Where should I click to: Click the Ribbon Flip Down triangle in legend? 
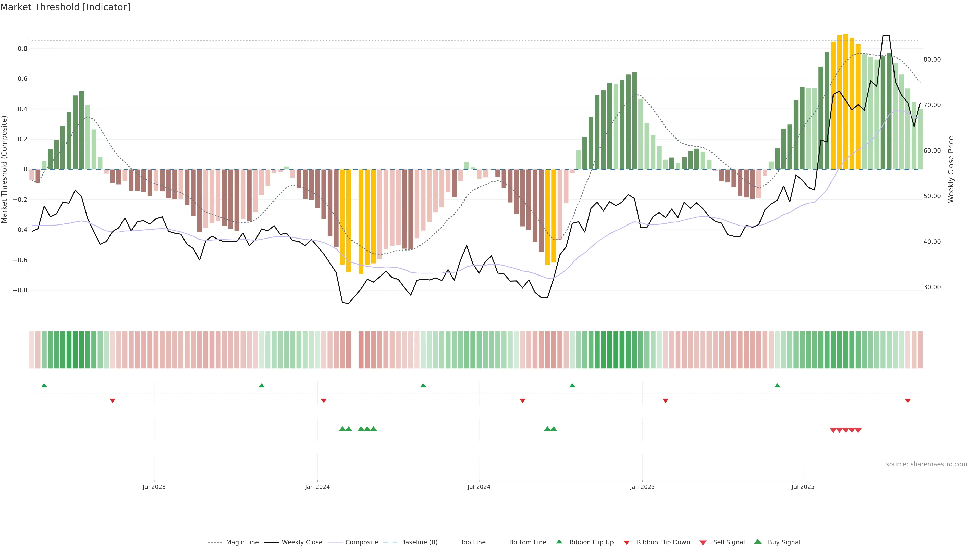click(627, 543)
